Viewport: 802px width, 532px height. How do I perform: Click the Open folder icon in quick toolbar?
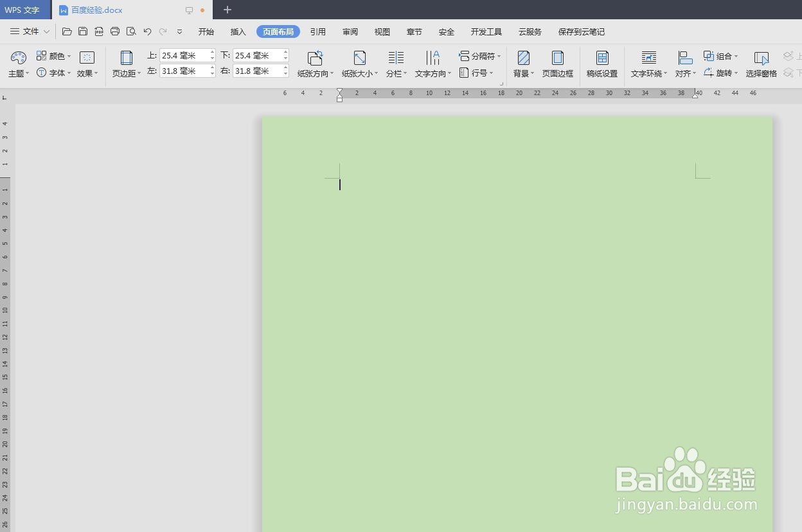[x=67, y=31]
